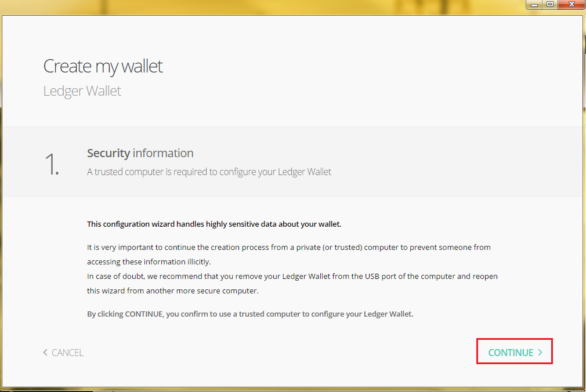This screenshot has width=586, height=392.
Task: Click the right chevron beside CONTINUE
Action: click(540, 353)
